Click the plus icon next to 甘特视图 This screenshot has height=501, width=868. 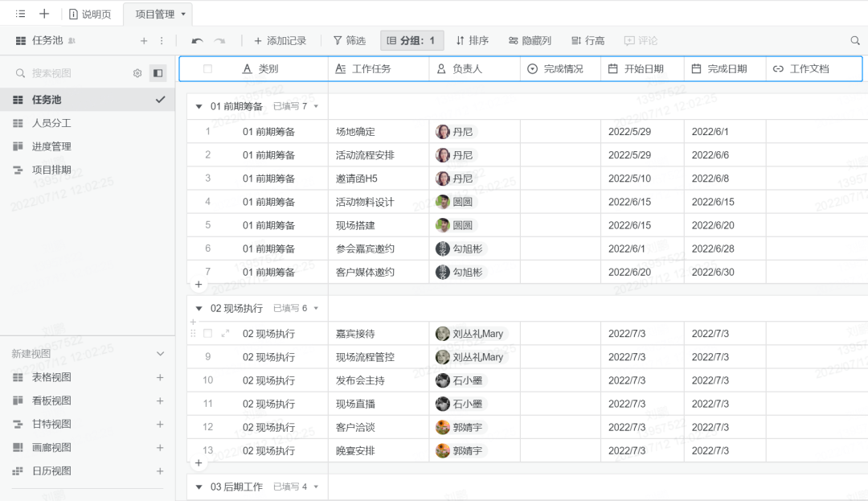point(159,424)
